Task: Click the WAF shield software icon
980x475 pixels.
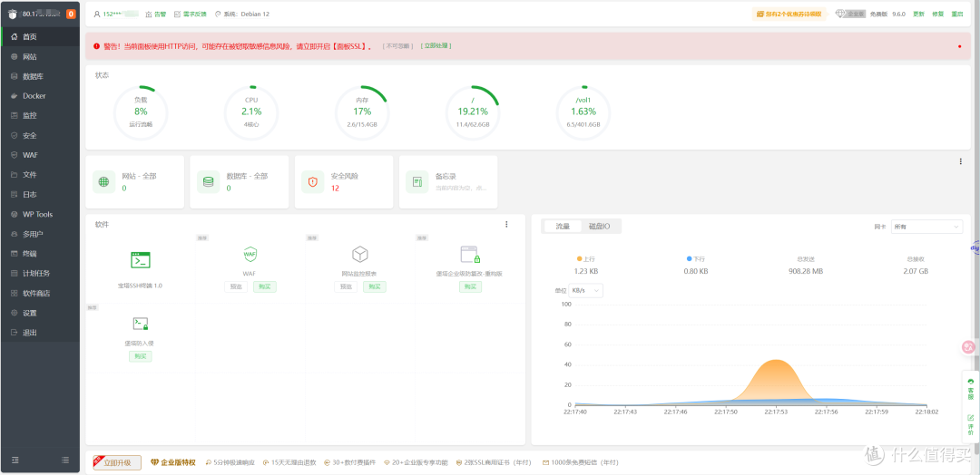Action: 250,254
